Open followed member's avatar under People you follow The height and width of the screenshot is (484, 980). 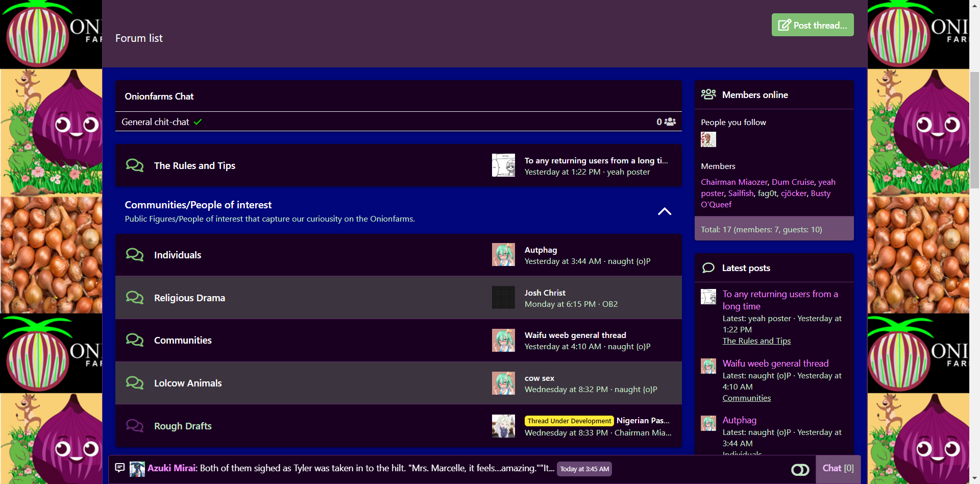click(708, 139)
